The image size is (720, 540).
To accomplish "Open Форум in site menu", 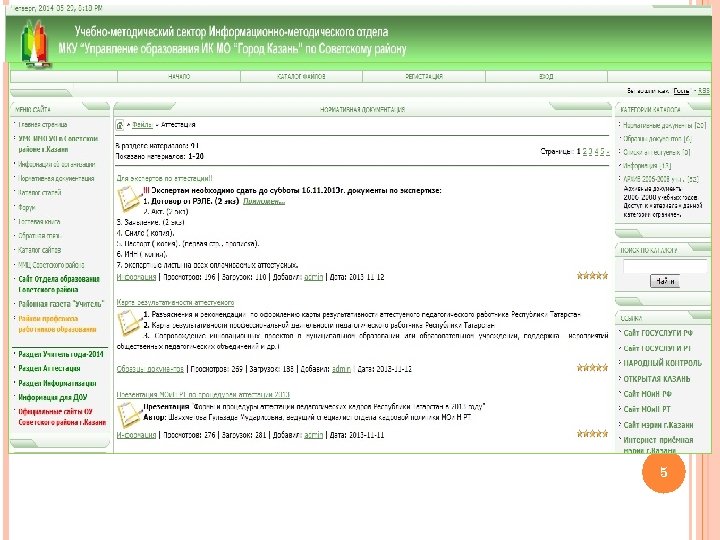I will pos(27,208).
